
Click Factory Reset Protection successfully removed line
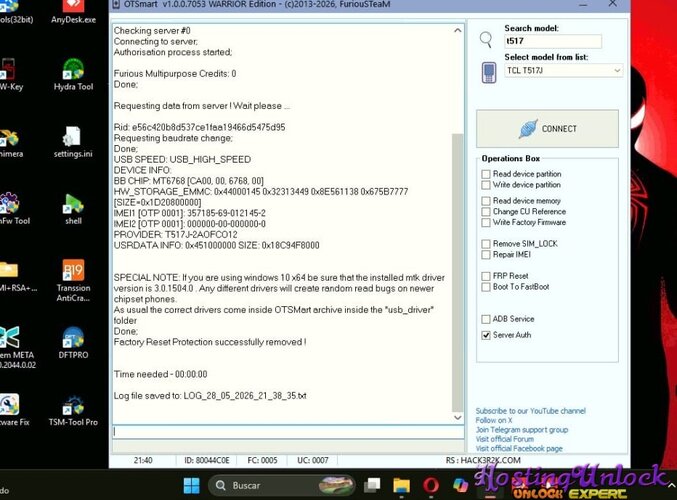click(210, 342)
